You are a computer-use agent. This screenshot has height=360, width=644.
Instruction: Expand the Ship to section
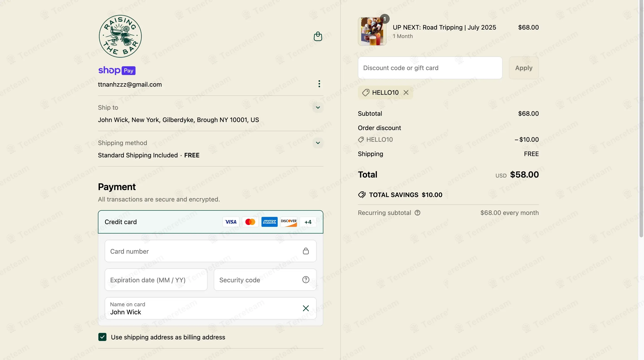[318, 108]
